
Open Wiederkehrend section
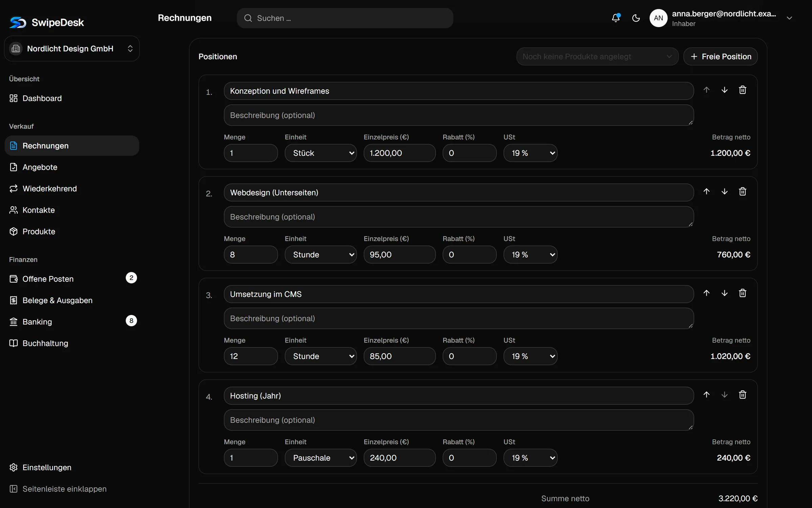pos(72,189)
